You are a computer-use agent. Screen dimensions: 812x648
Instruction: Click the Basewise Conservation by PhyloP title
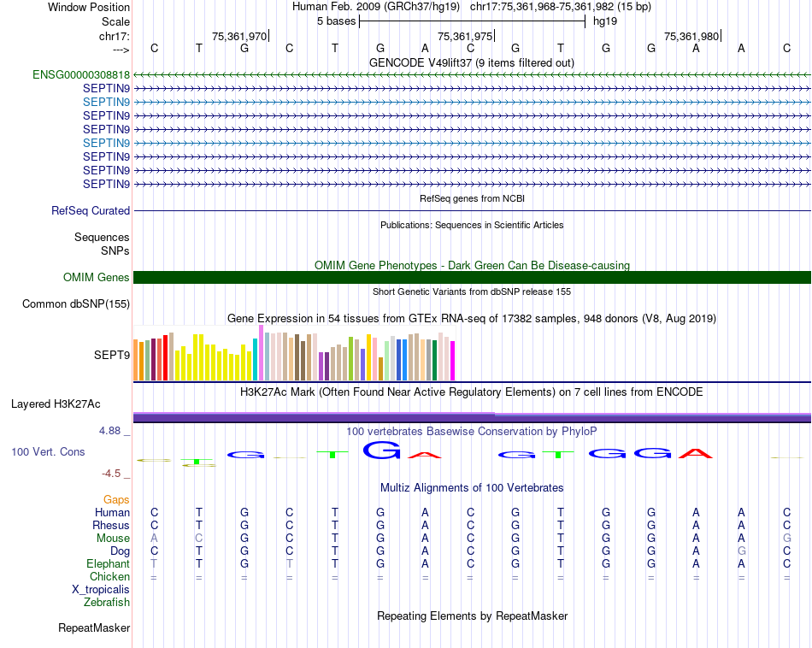pos(472,432)
